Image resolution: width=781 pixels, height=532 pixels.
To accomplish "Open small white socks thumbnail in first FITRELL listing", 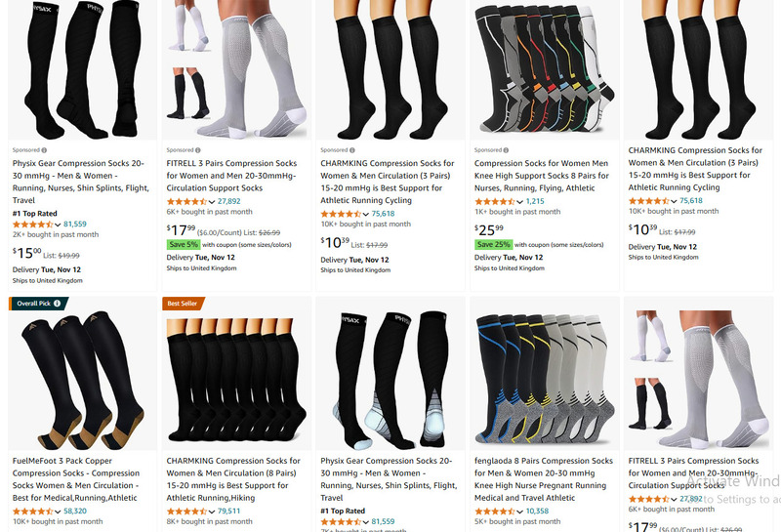I will coord(187,26).
